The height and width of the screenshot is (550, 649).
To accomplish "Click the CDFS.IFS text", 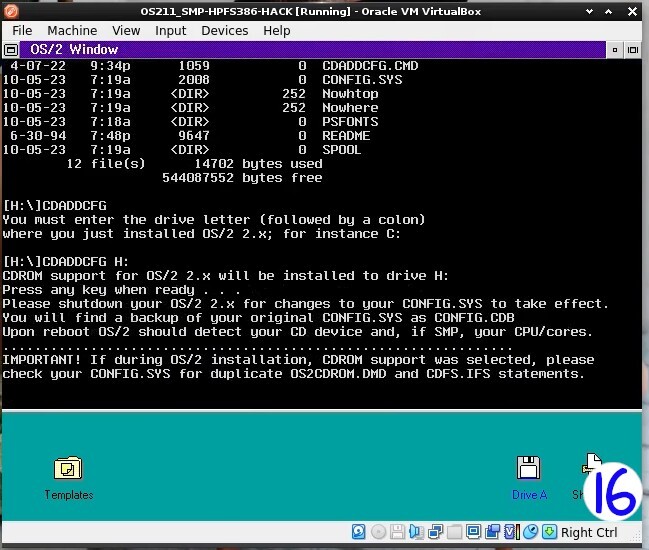I will [x=458, y=374].
